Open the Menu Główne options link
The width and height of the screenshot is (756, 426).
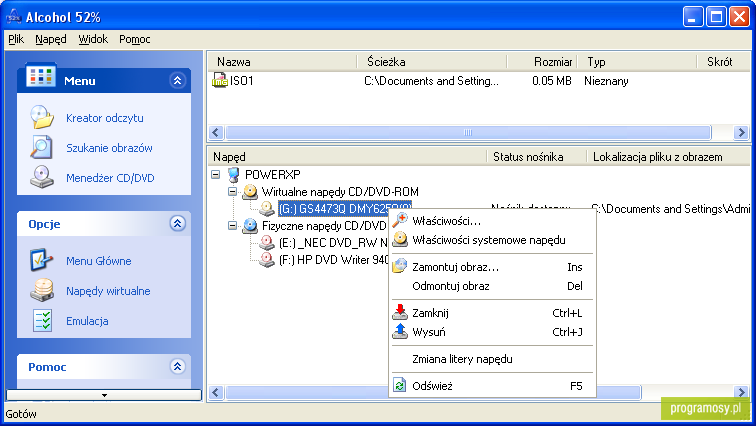coord(98,261)
